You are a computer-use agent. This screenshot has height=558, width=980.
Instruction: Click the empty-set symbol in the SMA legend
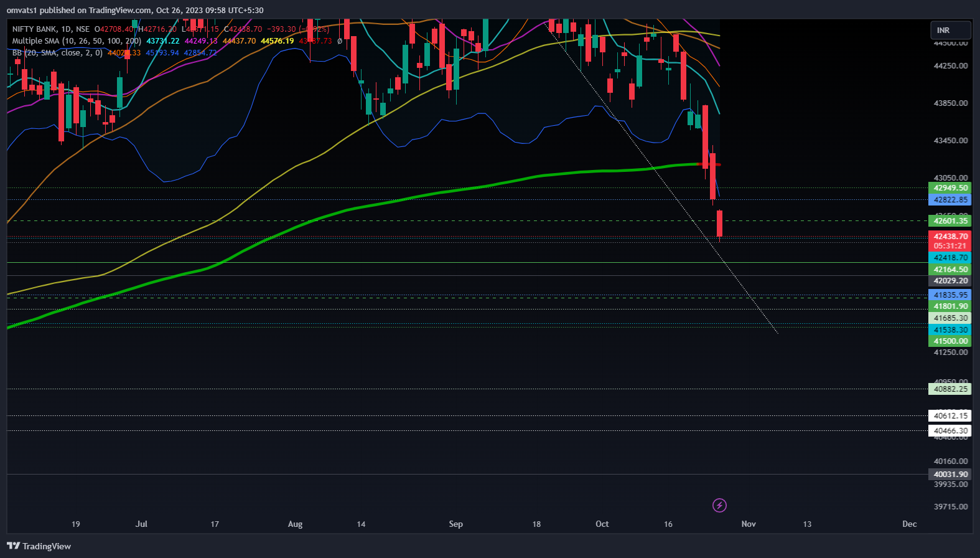(340, 41)
